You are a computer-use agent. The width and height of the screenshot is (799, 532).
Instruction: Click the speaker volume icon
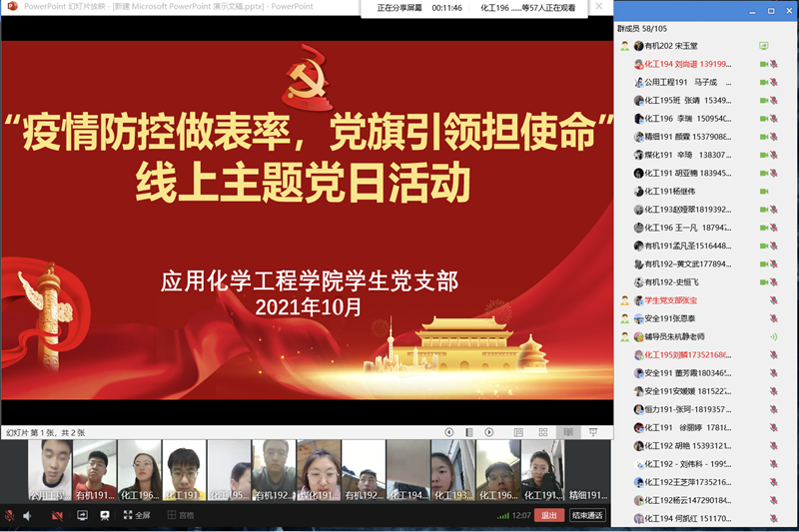[27, 515]
